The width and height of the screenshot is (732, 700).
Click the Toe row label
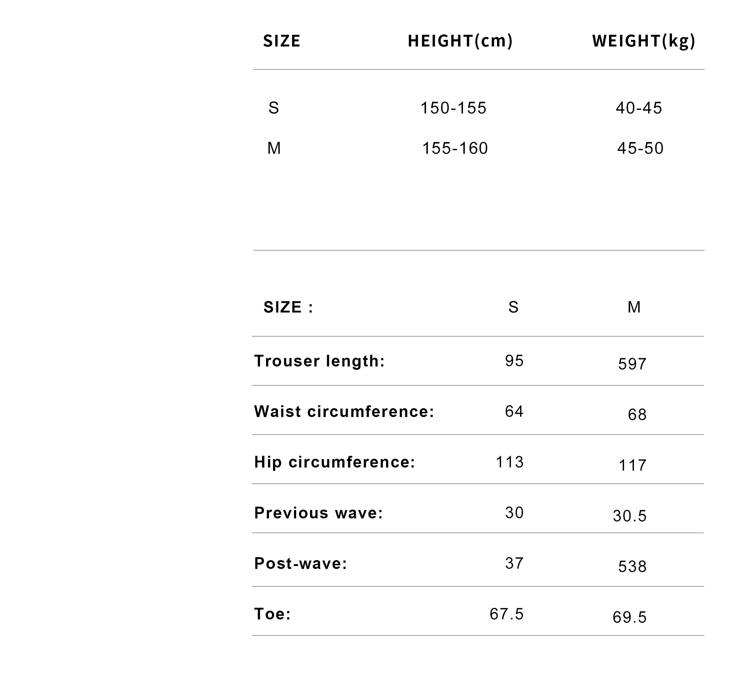click(272, 614)
